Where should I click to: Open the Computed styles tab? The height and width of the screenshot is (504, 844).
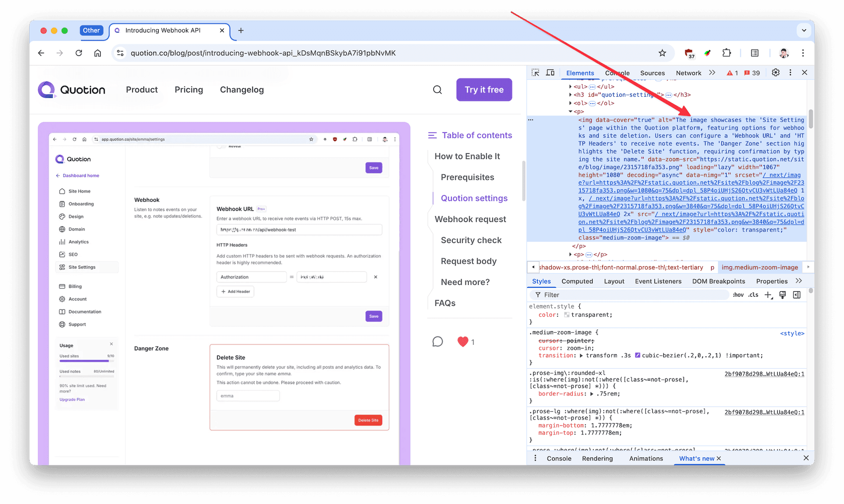(x=577, y=281)
